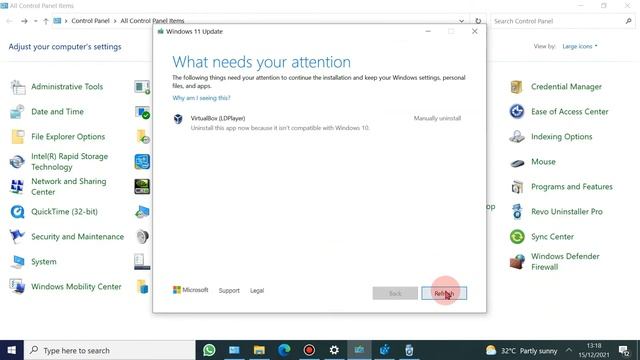Click taskbar 'Type here to search' box
This screenshot has height=360, width=640.
[x=109, y=350]
